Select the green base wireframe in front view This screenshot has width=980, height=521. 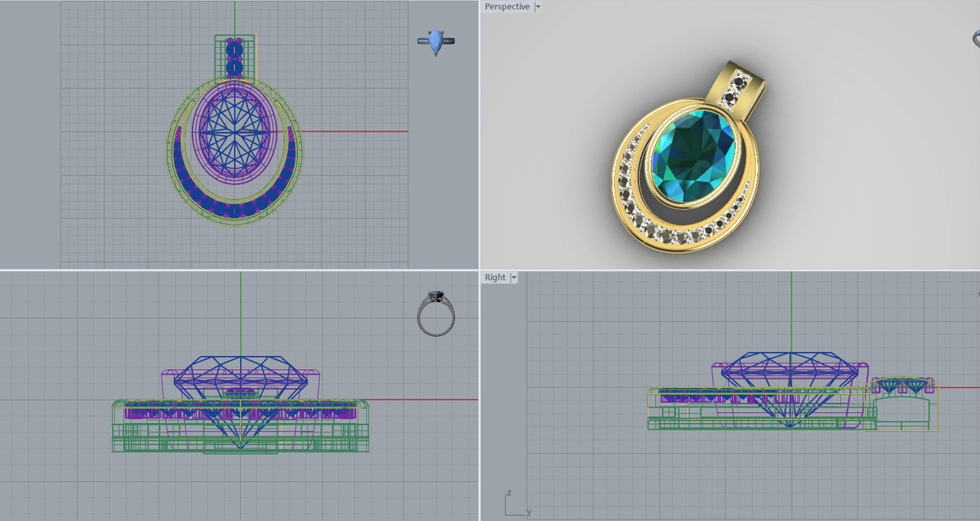coord(241,427)
